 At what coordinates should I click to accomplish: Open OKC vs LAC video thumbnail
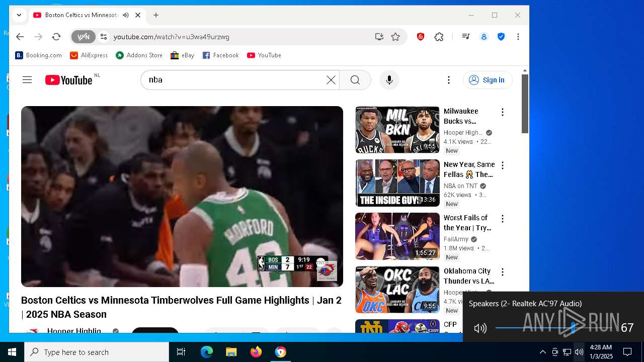click(x=397, y=290)
